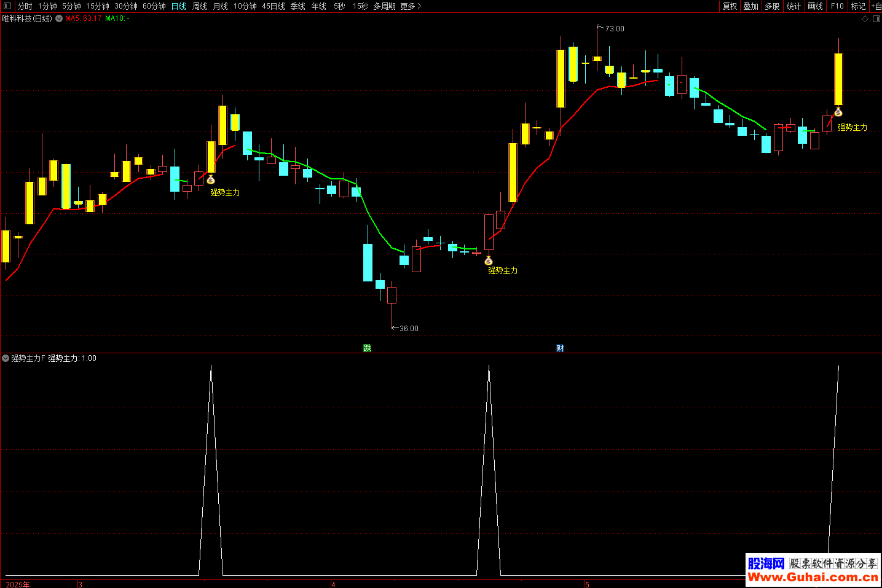The height and width of the screenshot is (588, 882).
Task: Click the month 4 marker on date axis
Action: click(x=333, y=584)
